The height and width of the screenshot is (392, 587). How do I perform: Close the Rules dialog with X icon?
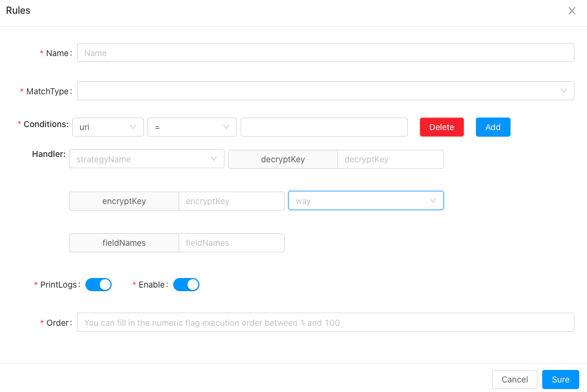[571, 11]
